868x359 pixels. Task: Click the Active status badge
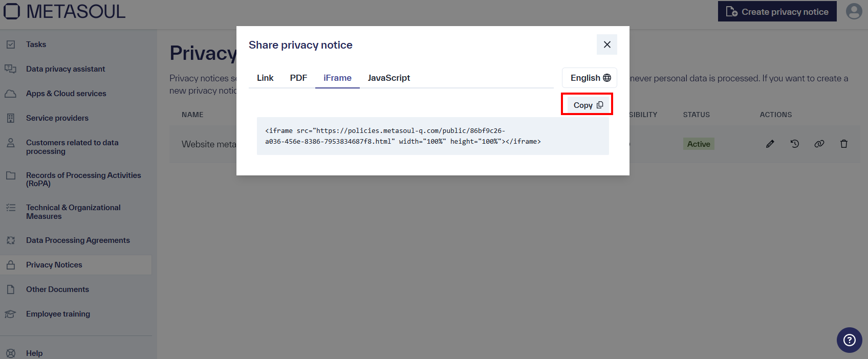[699, 144]
